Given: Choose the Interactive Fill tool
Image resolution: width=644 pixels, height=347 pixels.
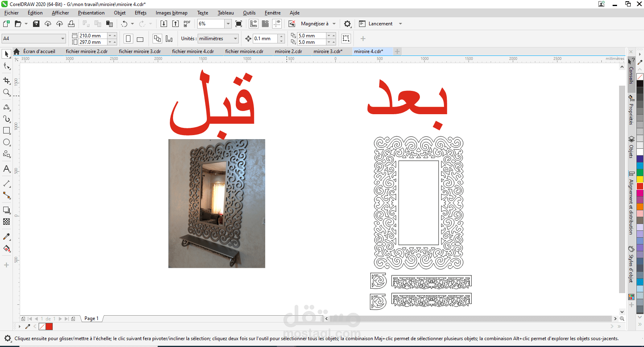Looking at the screenshot, I should [6, 248].
